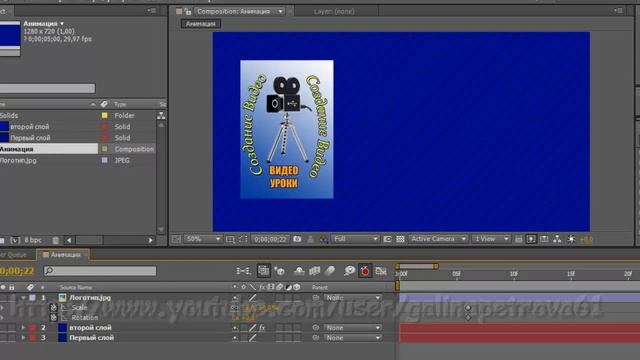Screen dimensions: 640x360
Task: Click the Scale keyframe diamond in timeline
Action: pyautogui.click(x=468, y=308)
